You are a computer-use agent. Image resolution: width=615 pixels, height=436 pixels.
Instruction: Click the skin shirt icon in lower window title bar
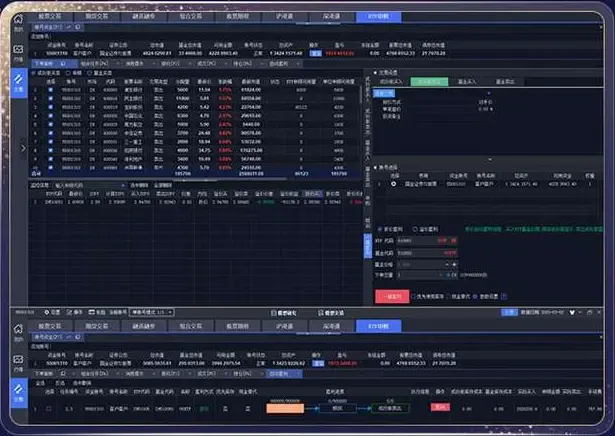pos(572,312)
